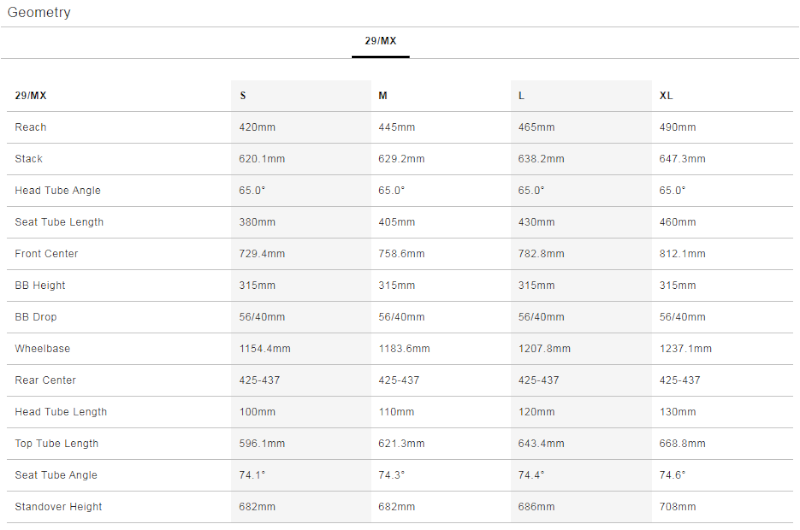This screenshot has height=530, width=800.
Task: Select the 29/MX geometry tab
Action: coord(380,41)
